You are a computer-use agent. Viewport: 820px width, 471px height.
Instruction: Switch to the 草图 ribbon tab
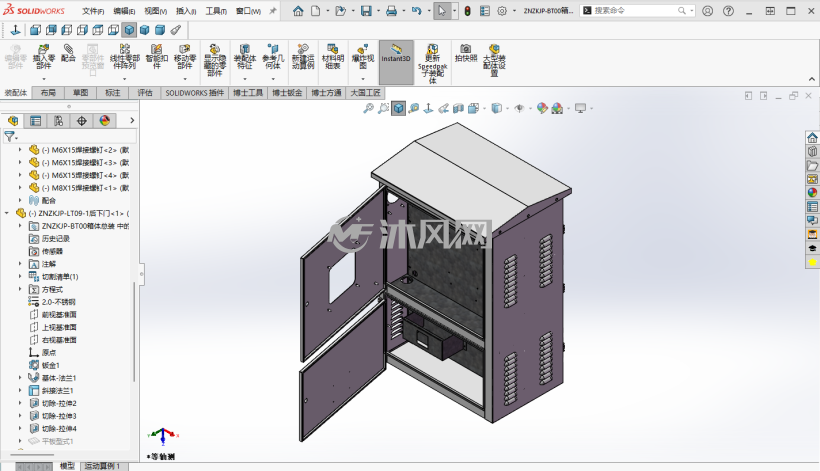pos(81,93)
